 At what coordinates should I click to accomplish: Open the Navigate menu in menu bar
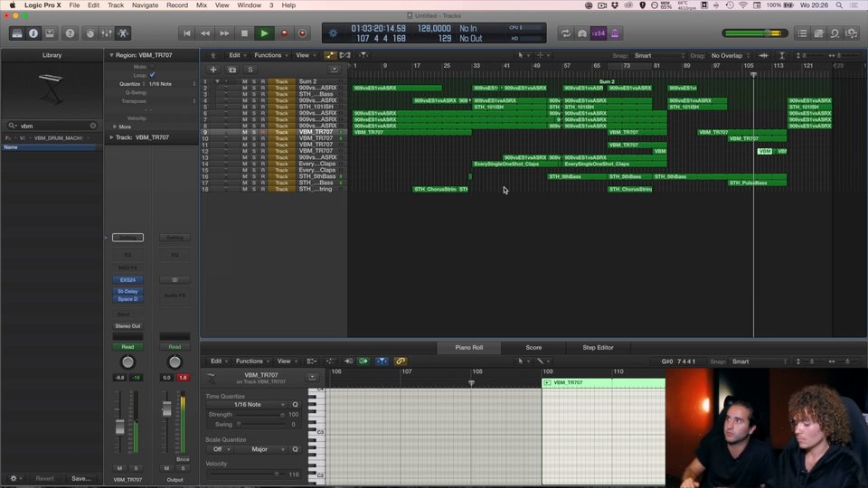(x=145, y=5)
